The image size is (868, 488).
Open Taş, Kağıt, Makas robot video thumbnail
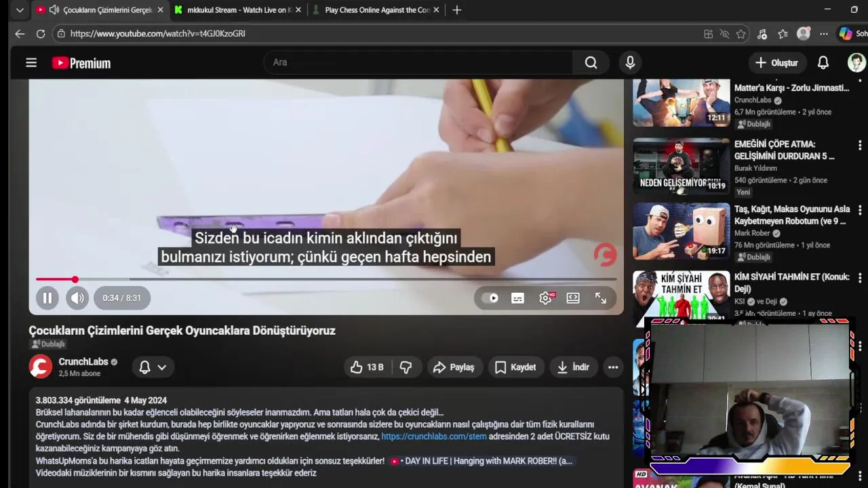pos(682,231)
